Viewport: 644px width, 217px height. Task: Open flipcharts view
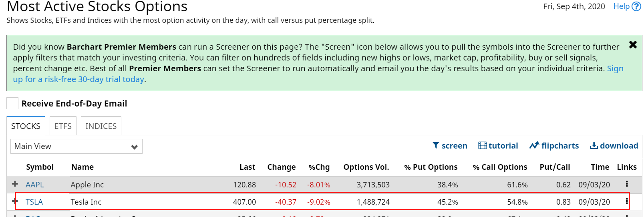(554, 146)
